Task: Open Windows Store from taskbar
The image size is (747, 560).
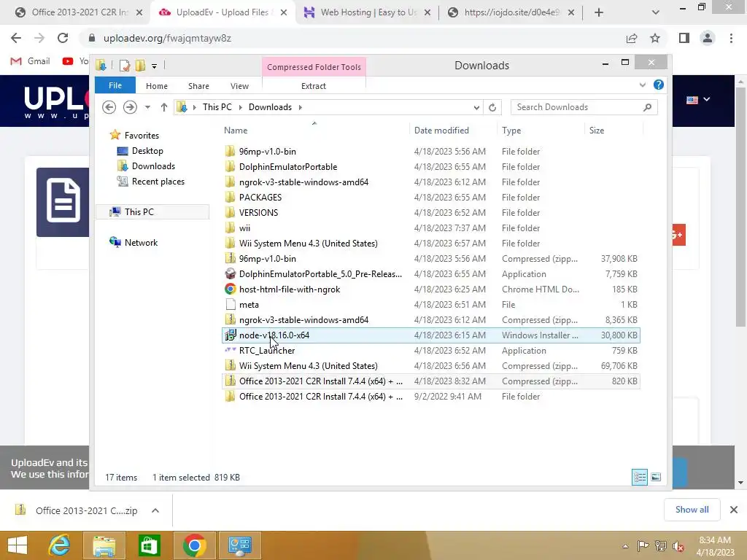Action: (x=149, y=545)
